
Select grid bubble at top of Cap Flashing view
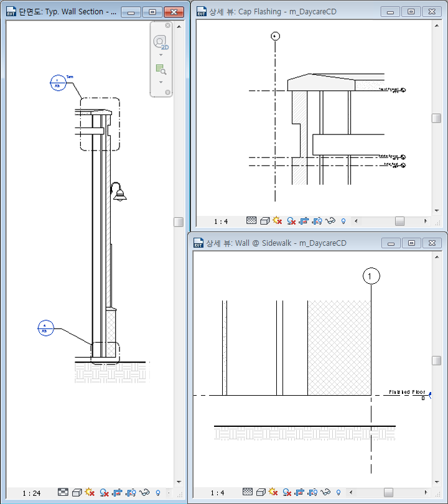(275, 36)
